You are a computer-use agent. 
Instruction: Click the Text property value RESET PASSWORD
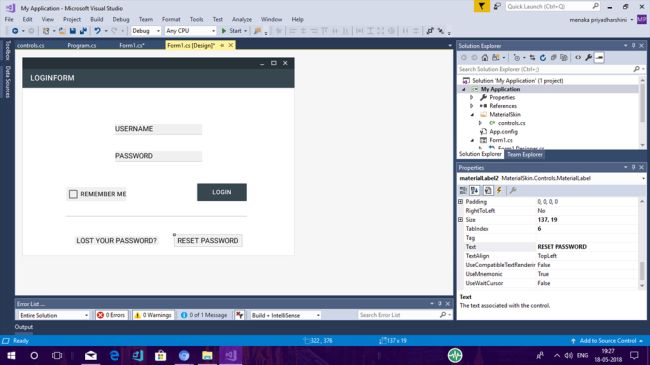point(562,247)
